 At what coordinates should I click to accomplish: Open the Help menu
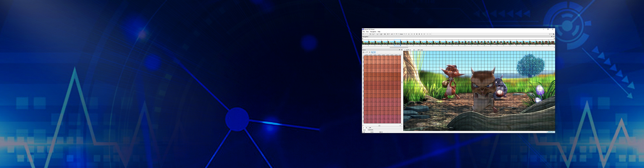(x=379, y=32)
